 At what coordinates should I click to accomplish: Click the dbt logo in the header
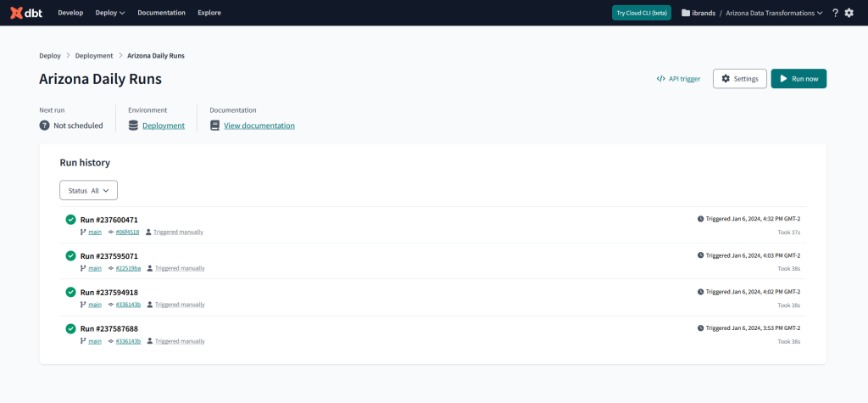[x=26, y=13]
